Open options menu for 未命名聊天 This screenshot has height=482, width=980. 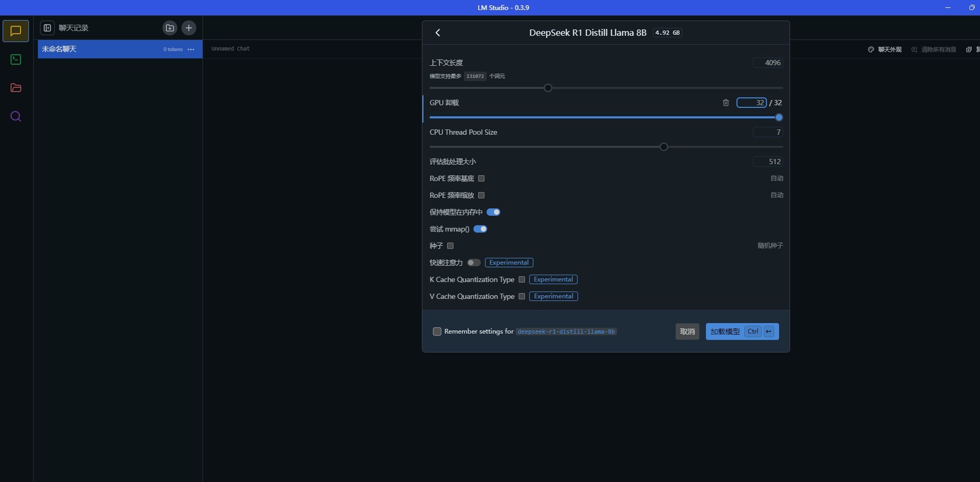(191, 49)
